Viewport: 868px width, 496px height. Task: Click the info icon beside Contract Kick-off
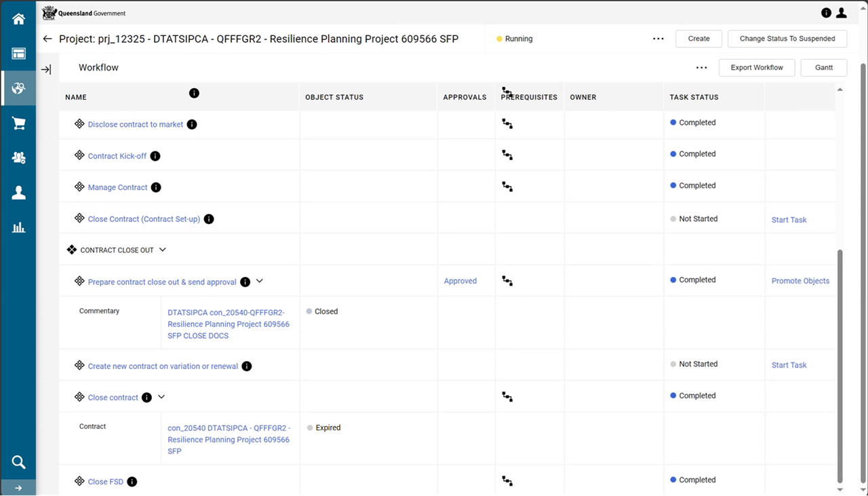155,156
